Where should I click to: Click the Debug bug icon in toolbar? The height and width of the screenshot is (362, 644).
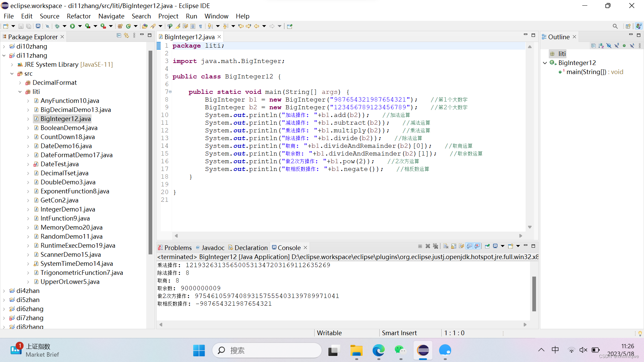coord(57,26)
